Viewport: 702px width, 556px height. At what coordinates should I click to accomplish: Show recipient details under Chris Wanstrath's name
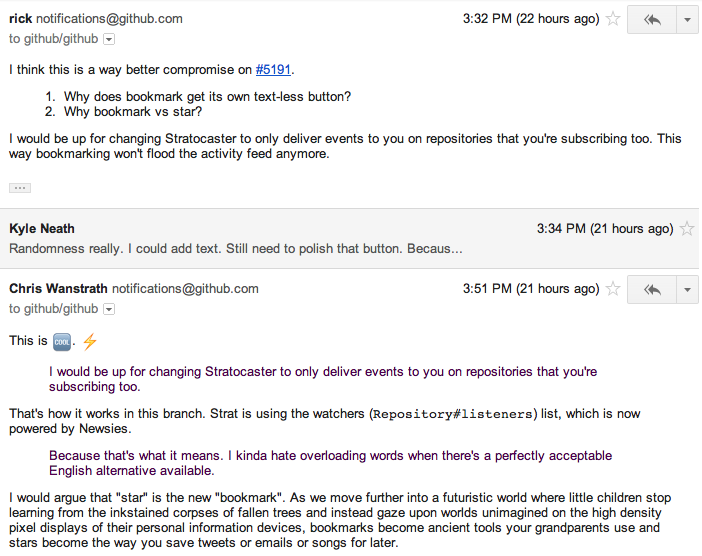tap(109, 309)
